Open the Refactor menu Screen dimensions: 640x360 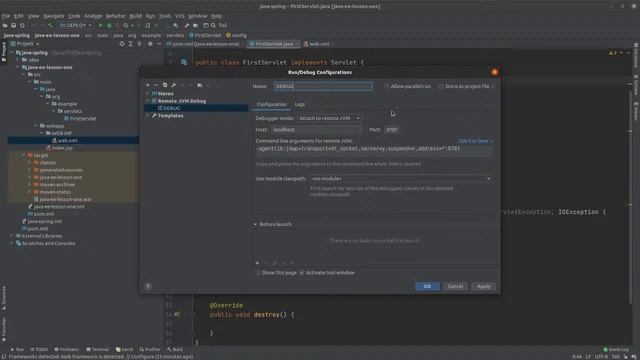(116, 16)
